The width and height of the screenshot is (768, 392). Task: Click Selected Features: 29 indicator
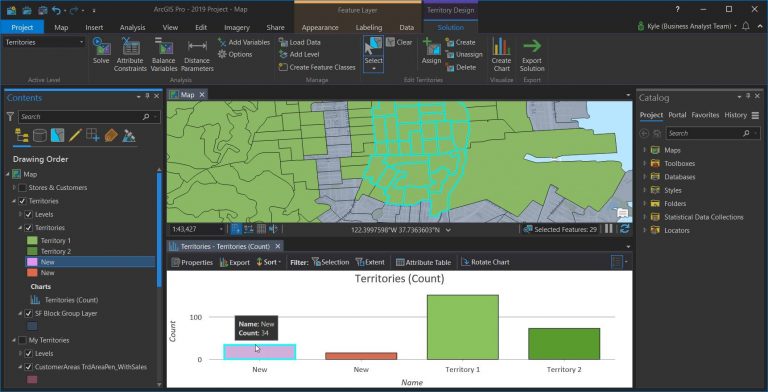point(560,229)
